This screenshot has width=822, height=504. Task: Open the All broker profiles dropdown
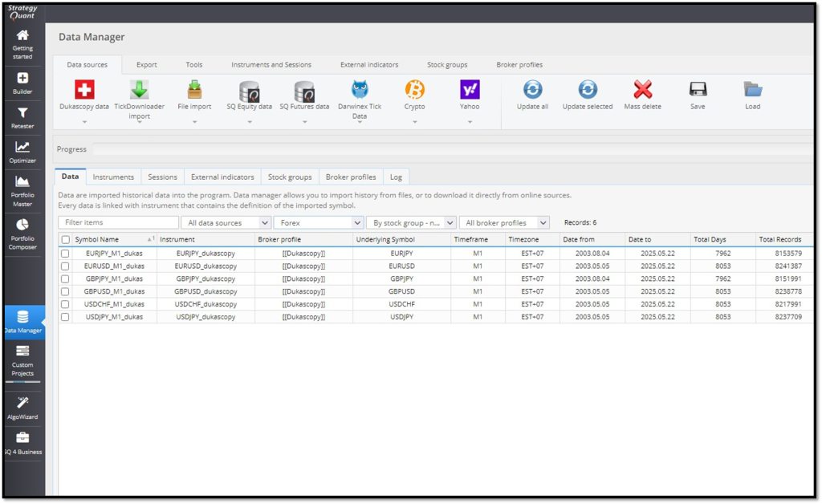point(504,223)
